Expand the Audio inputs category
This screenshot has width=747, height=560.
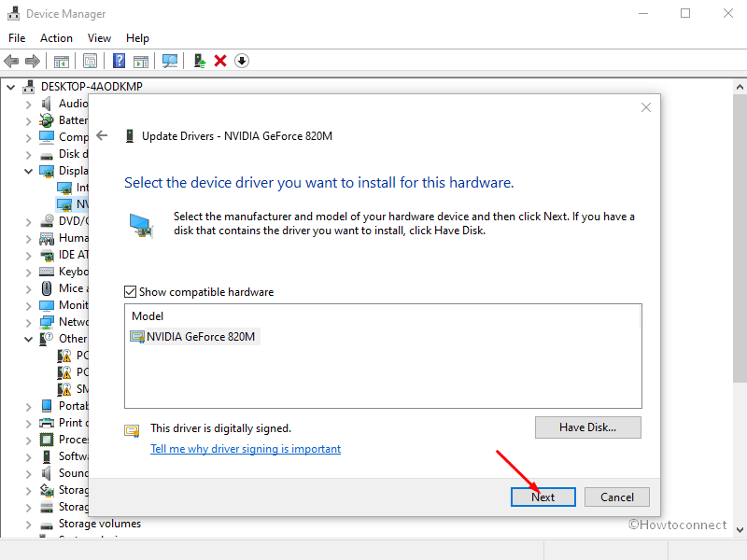(x=28, y=105)
